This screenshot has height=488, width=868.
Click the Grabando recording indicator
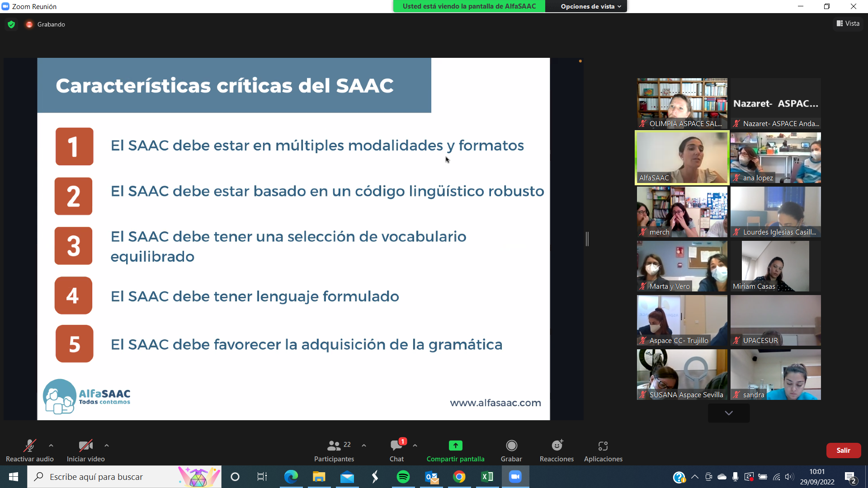click(45, 24)
